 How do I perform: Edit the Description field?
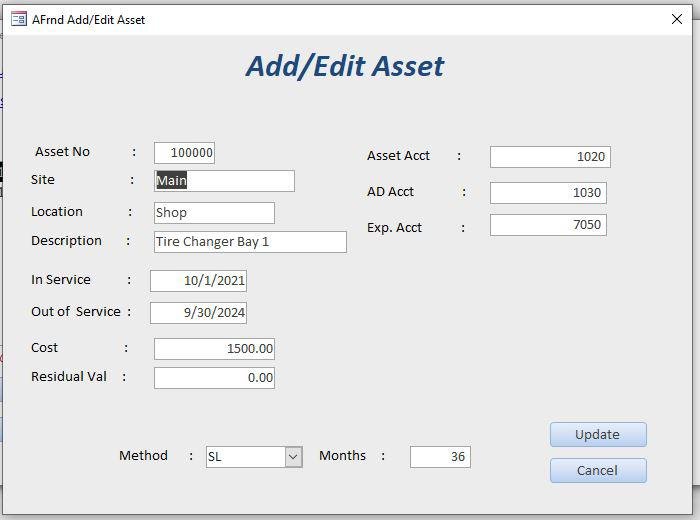click(250, 242)
